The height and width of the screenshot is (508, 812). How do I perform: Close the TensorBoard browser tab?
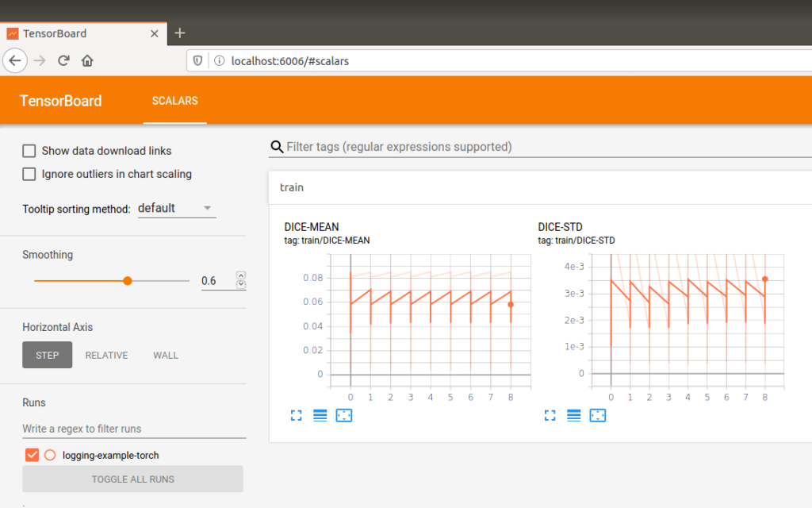click(155, 33)
